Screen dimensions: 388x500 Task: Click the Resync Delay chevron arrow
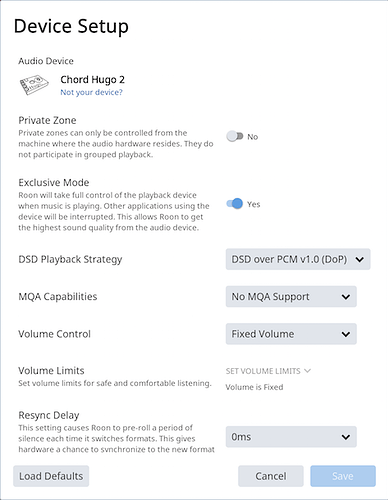coord(346,437)
